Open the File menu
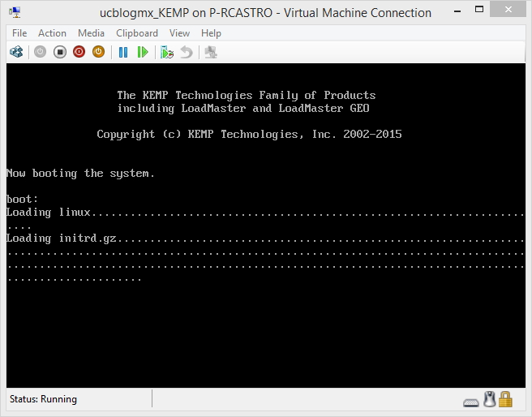Screen dimensions: 532x417 (19, 33)
